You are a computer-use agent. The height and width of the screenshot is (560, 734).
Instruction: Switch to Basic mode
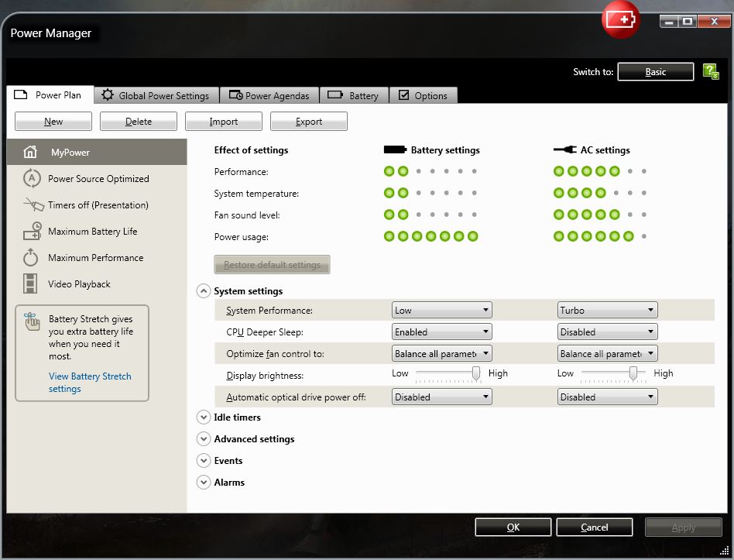coord(655,71)
